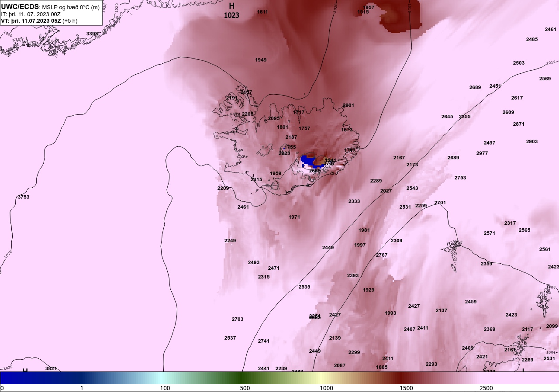Click the 1993 height value
This screenshot has height=392, width=559.
[390, 313]
